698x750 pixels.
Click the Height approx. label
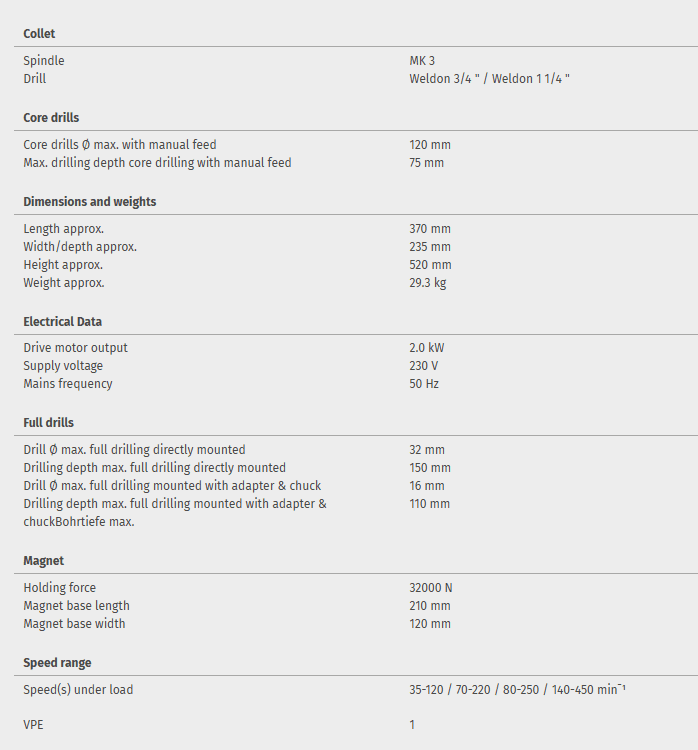63,265
